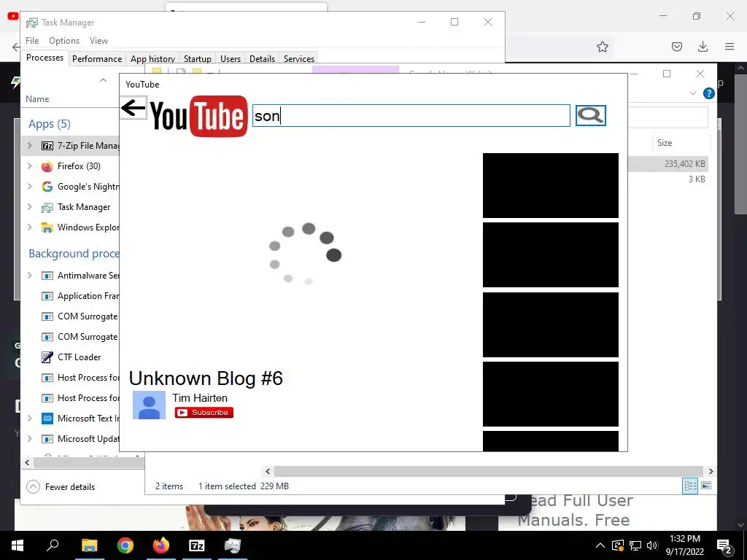This screenshot has height=560, width=747.
Task: Bookmark page with Firefox star icon
Action: pos(603,47)
